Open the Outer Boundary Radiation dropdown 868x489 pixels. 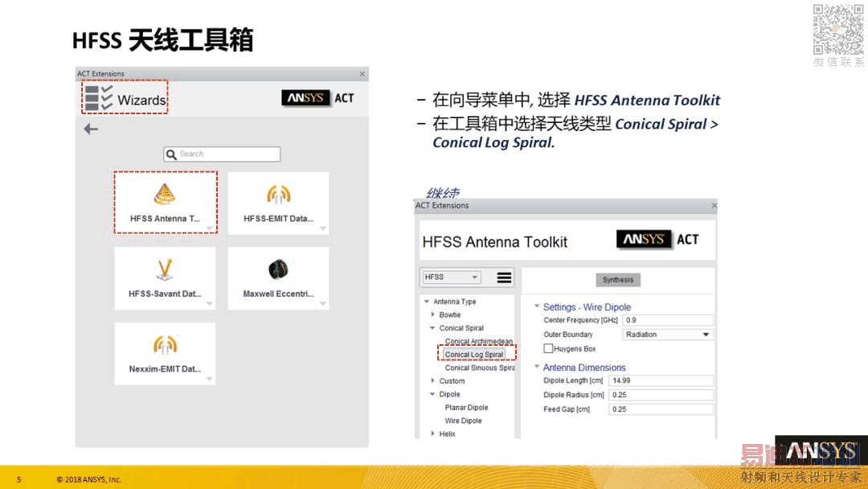pyautogui.click(x=668, y=335)
